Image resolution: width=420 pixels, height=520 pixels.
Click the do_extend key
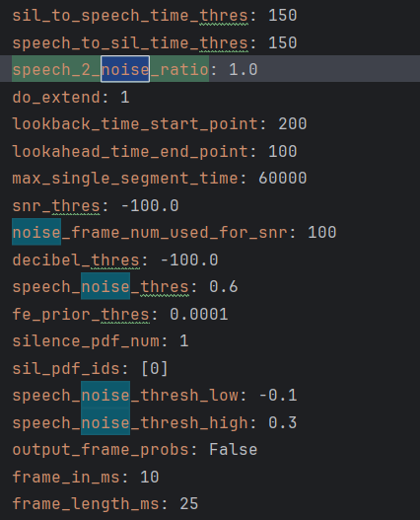(56, 98)
